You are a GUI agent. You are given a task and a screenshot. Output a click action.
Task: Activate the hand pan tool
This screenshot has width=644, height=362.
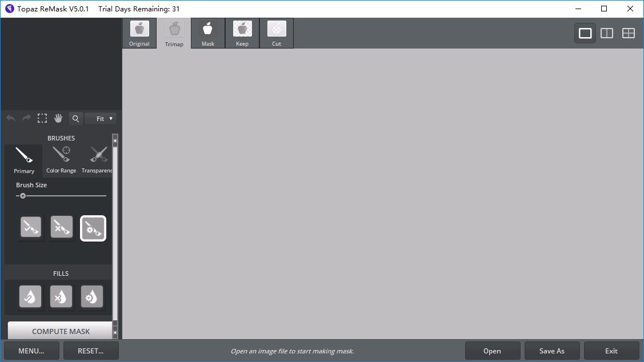58,119
